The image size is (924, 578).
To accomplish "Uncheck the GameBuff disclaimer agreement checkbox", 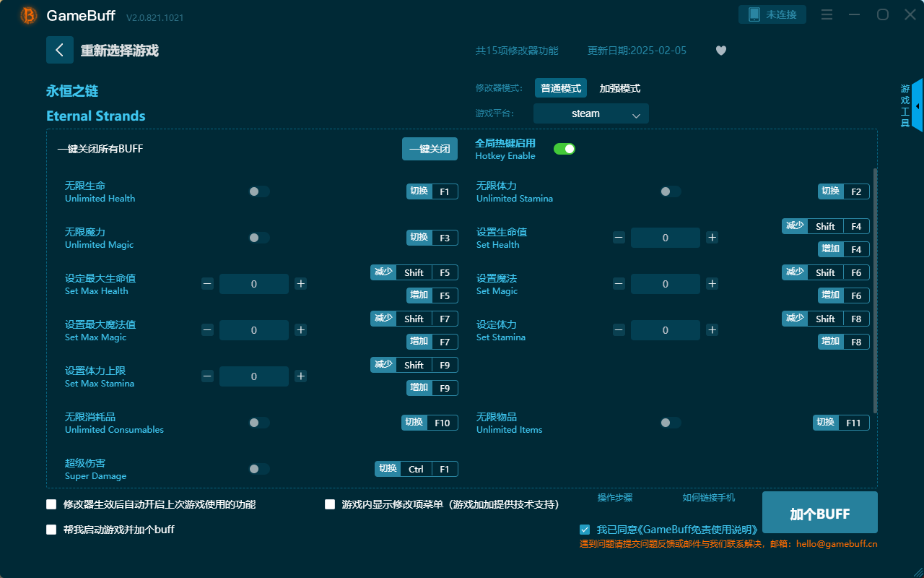I will click(585, 530).
